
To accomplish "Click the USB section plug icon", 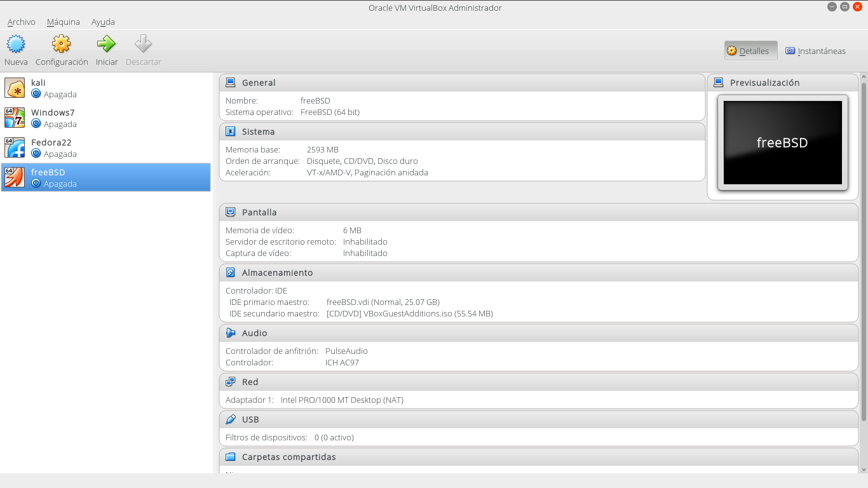I will [x=231, y=419].
